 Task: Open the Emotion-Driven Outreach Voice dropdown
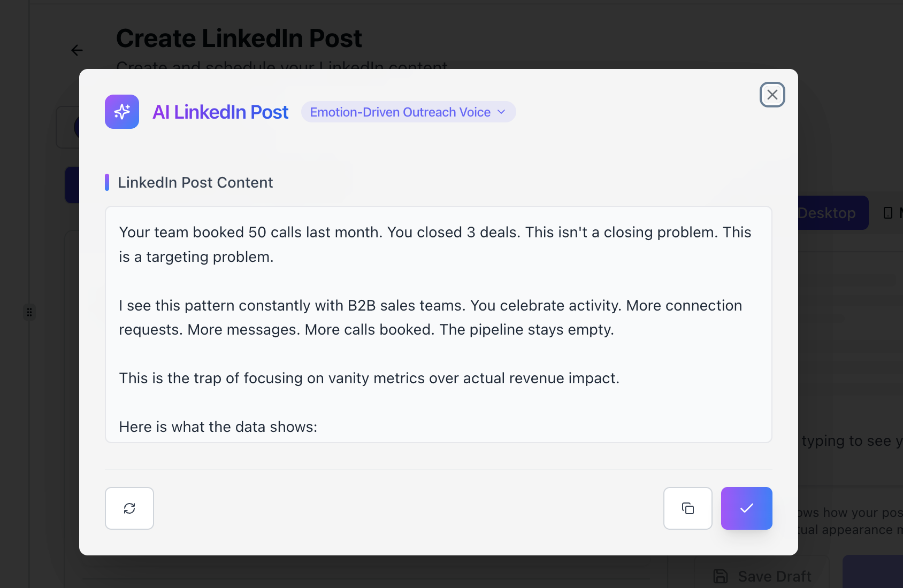400,112
